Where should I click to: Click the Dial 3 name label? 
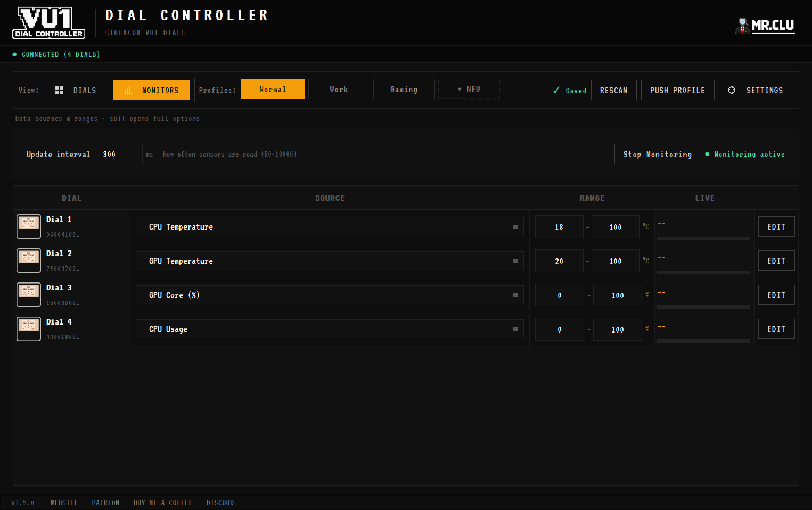tap(59, 287)
